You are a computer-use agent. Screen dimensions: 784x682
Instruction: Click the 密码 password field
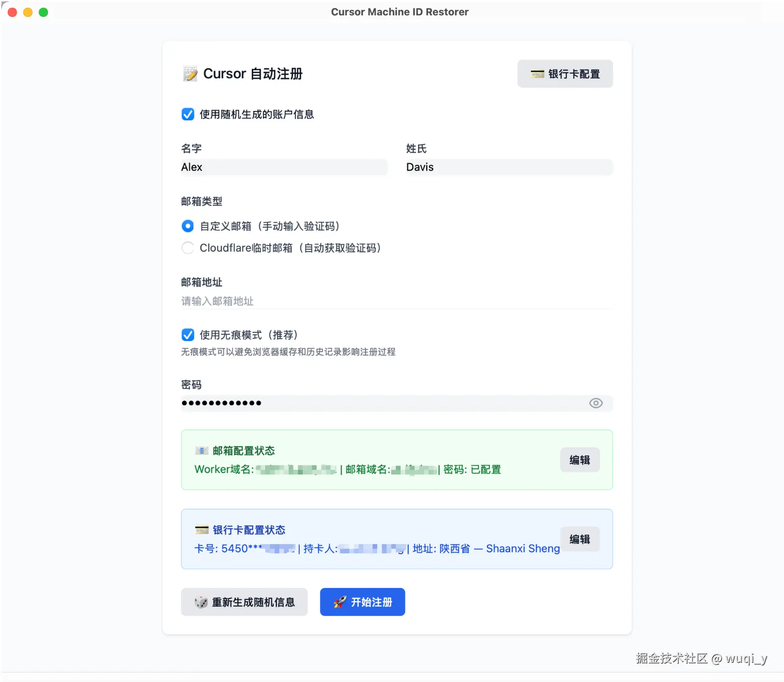coord(397,403)
